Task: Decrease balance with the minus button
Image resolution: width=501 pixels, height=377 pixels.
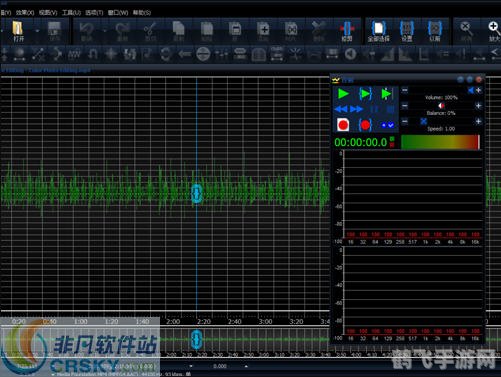Action: (404, 106)
